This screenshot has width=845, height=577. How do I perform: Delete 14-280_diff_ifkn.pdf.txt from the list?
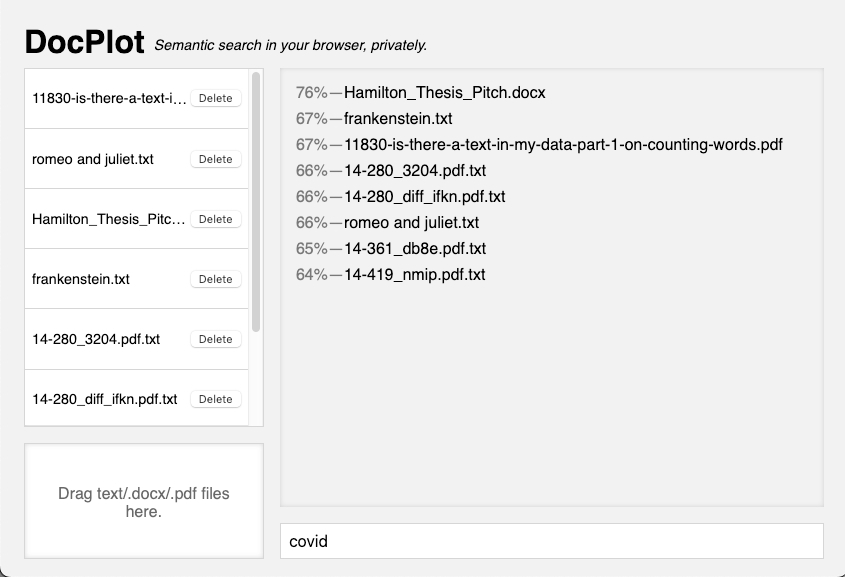(x=215, y=399)
